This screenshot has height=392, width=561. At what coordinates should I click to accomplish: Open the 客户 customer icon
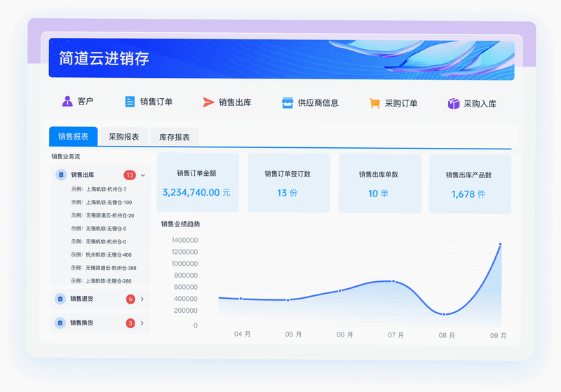click(x=67, y=101)
